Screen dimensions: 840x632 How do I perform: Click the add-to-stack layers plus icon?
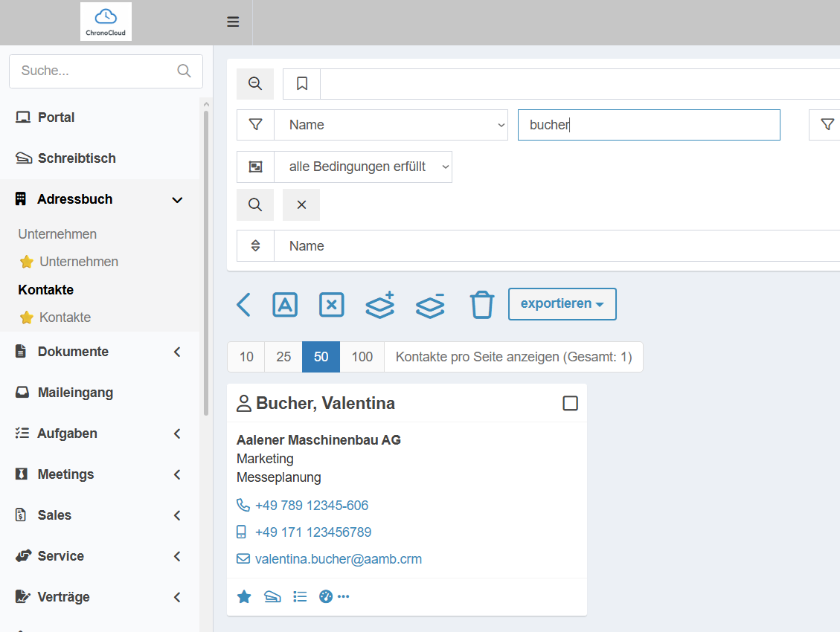pyautogui.click(x=379, y=305)
